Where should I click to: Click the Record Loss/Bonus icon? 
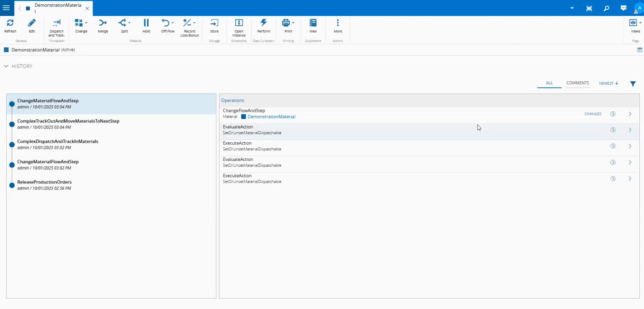(187, 23)
